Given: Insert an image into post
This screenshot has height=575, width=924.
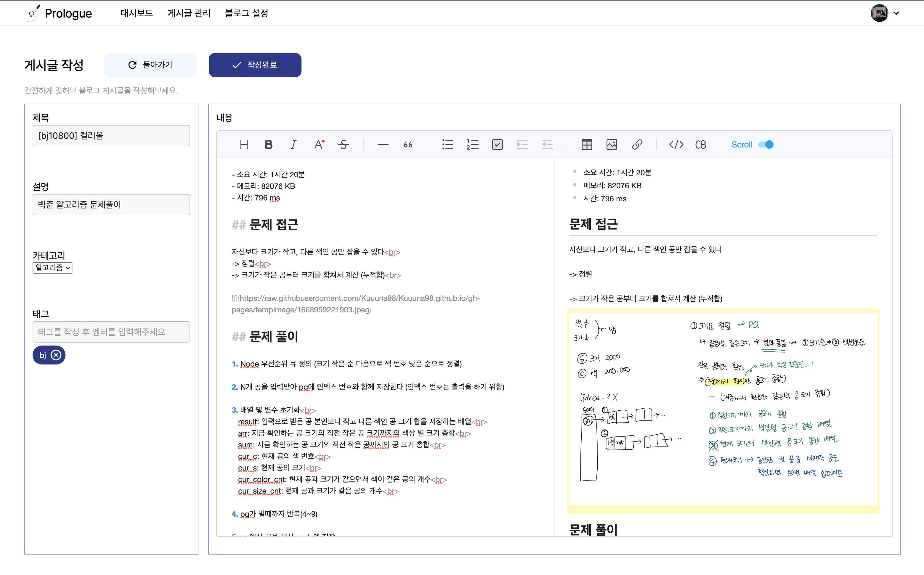Looking at the screenshot, I should coord(611,144).
